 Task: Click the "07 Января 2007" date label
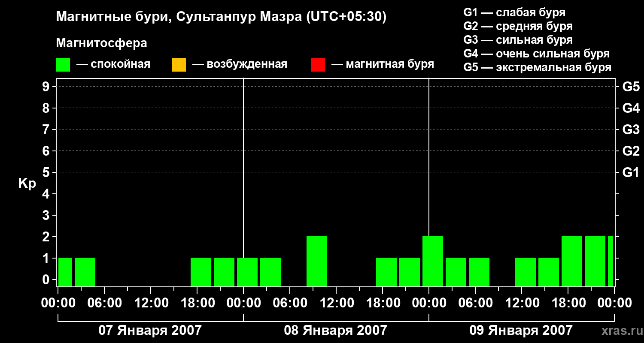coord(150,330)
